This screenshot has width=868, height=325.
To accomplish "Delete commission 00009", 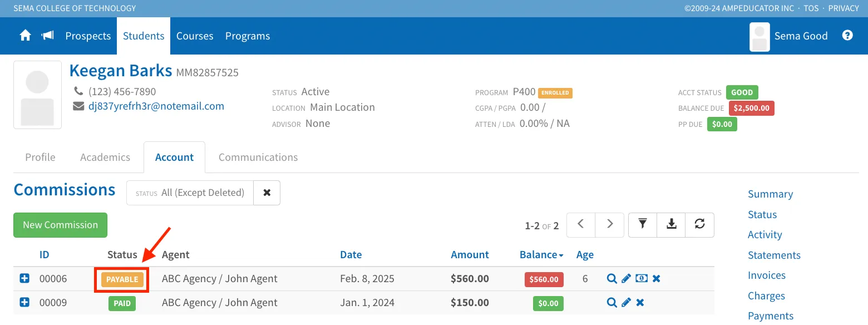I will pyautogui.click(x=640, y=303).
